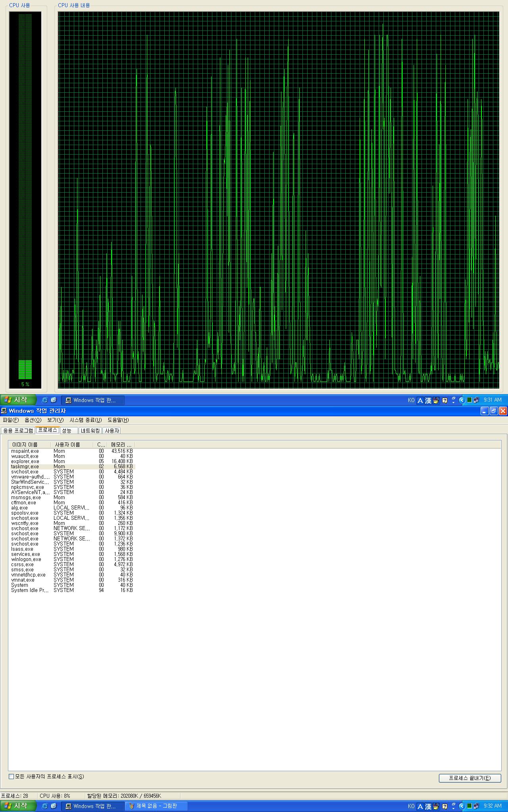Screen dimensions: 508x812
Task: Sort by the 메모리 column header
Action: [x=121, y=444]
